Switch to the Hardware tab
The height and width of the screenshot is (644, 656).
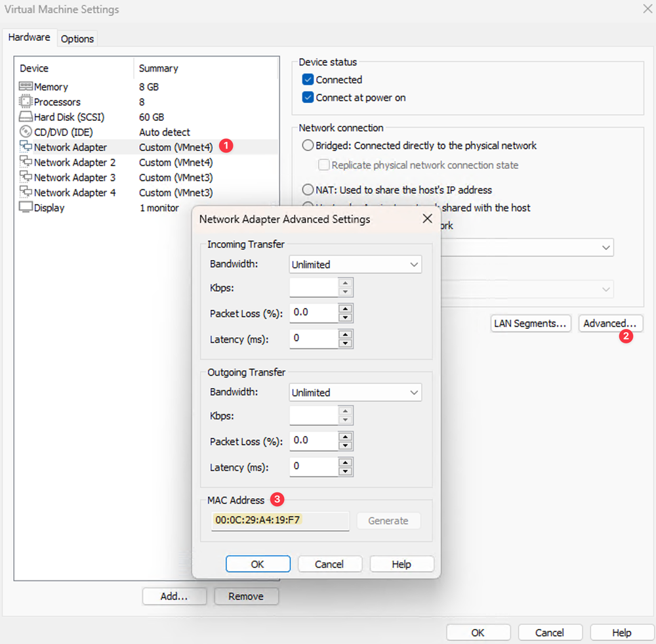coord(29,37)
